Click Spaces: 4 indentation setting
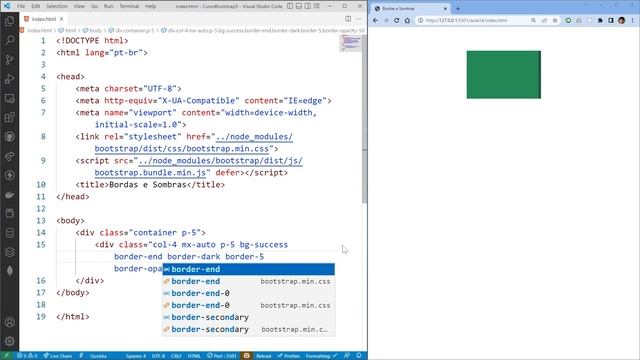This screenshot has height=360, width=640. (136, 356)
